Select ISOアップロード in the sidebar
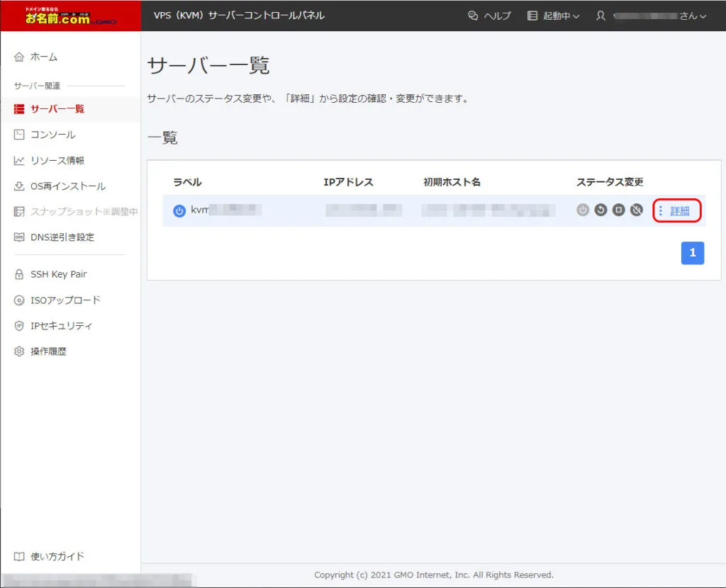The width and height of the screenshot is (726, 588). pyautogui.click(x=65, y=300)
